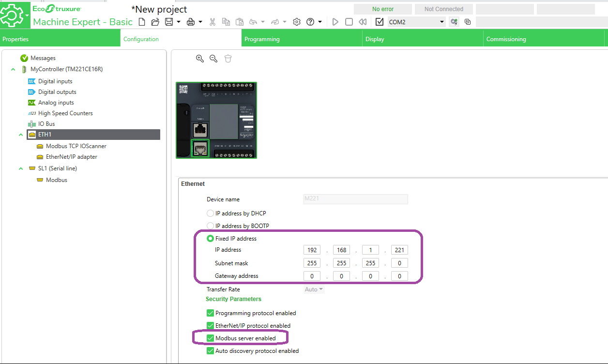Toggle EtherNet/IP protocol enabled checkbox
The height and width of the screenshot is (364, 608).
point(210,326)
